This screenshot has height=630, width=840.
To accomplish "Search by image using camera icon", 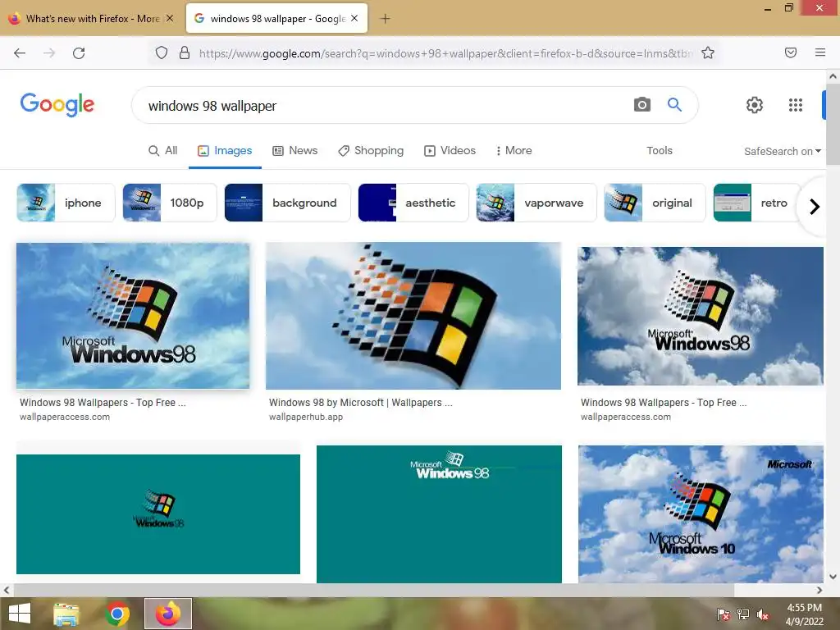I will (x=641, y=104).
